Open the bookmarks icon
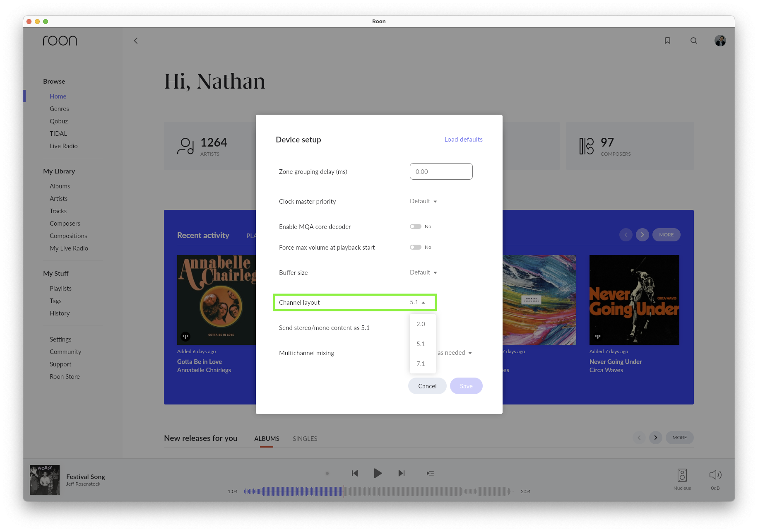 pyautogui.click(x=667, y=41)
